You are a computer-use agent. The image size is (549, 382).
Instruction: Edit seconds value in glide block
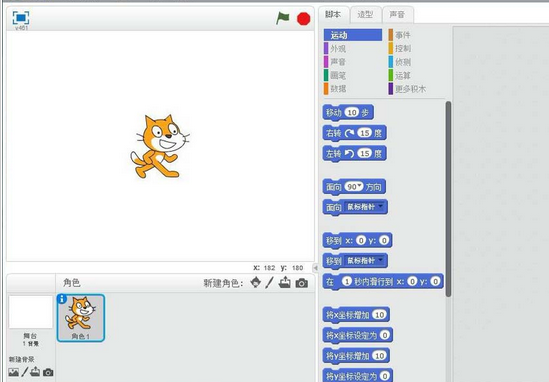[346, 281]
